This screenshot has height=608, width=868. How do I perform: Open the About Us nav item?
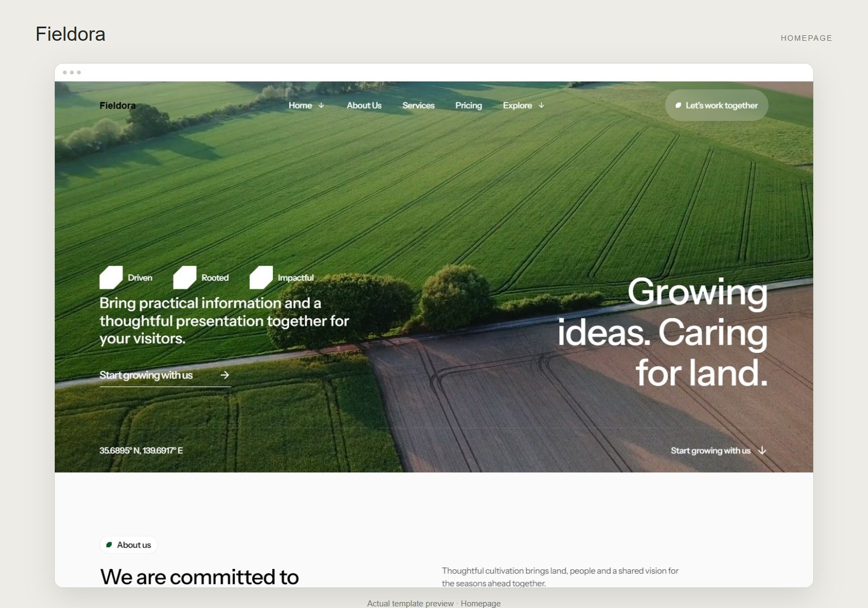364,105
